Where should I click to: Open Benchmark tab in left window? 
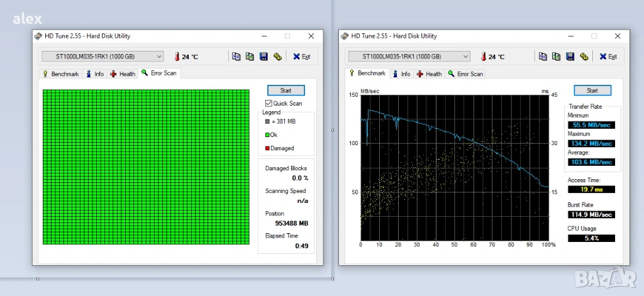[x=60, y=74]
